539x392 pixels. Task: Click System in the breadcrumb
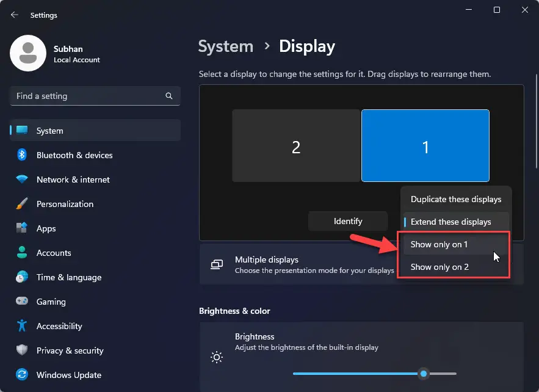225,46
